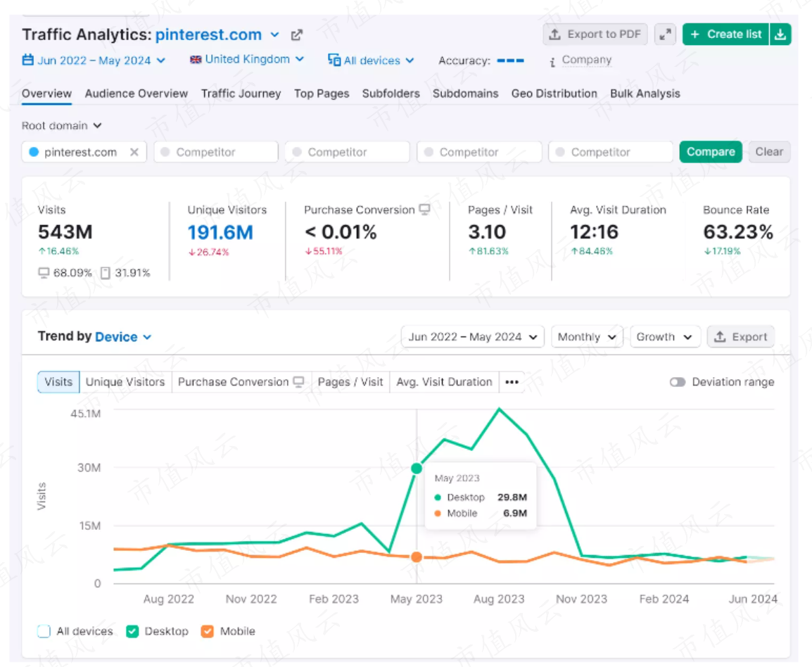Click upload icon on Export to PDF
Viewport: 812px width, 667px height.
(x=555, y=34)
